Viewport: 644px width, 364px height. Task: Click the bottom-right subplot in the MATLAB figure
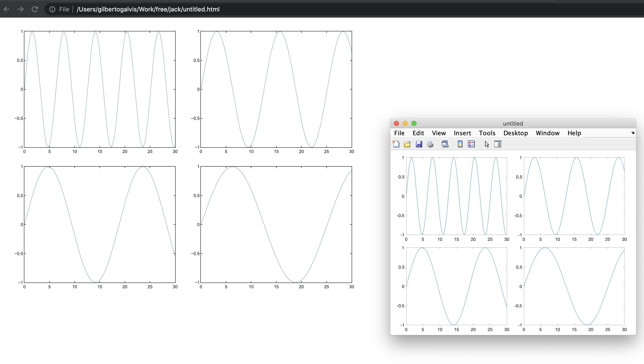click(x=574, y=286)
